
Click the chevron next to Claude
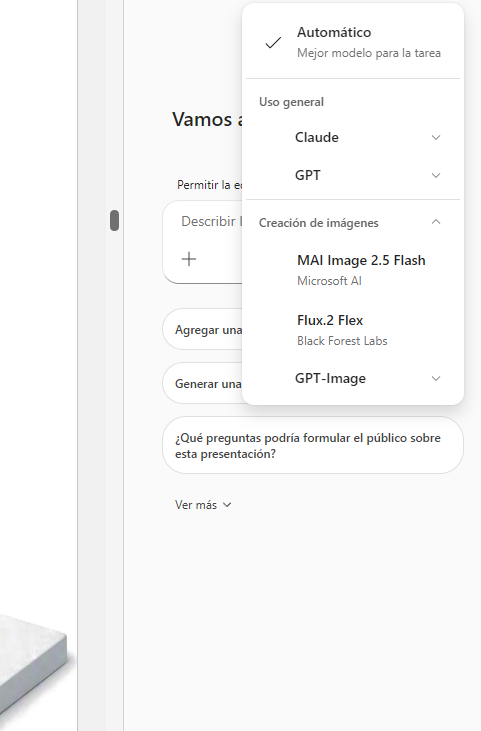pyautogui.click(x=436, y=138)
